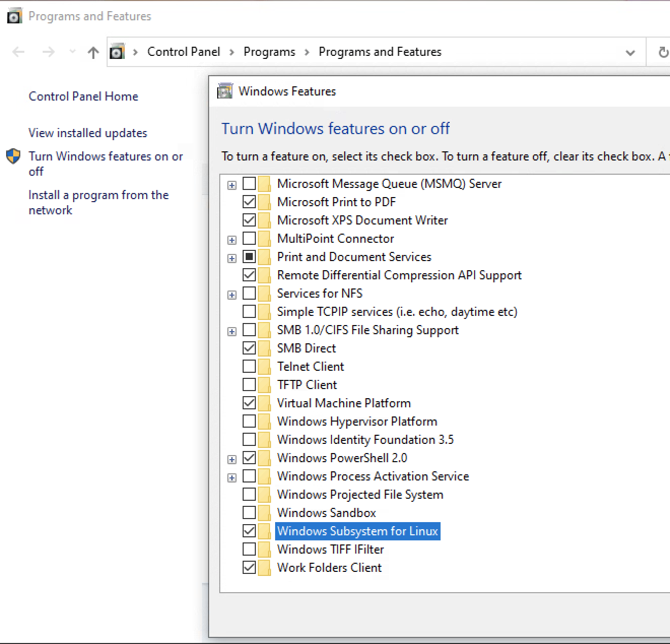This screenshot has width=670, height=644.
Task: Select the Programs and Features breadcrumb
Action: coord(380,52)
